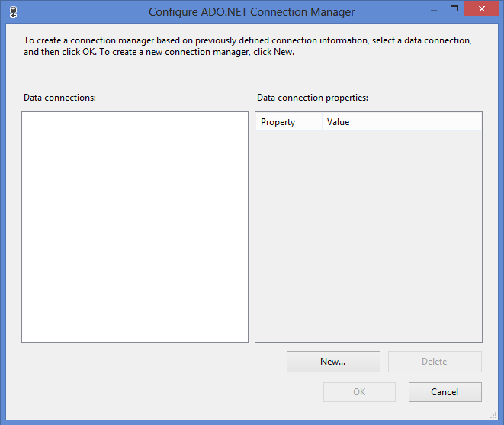Screen dimensions: 504x425
Task: Click the Property column header
Action: (289, 122)
